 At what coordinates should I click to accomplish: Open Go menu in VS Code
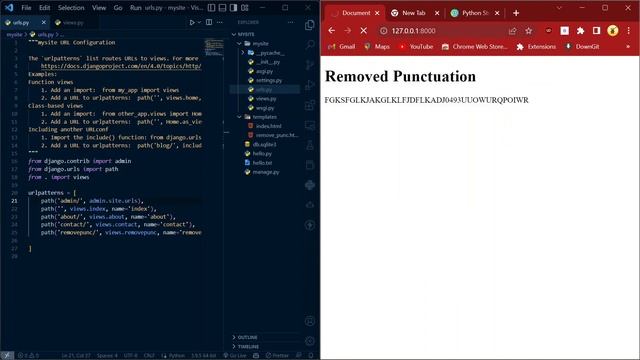point(118,8)
